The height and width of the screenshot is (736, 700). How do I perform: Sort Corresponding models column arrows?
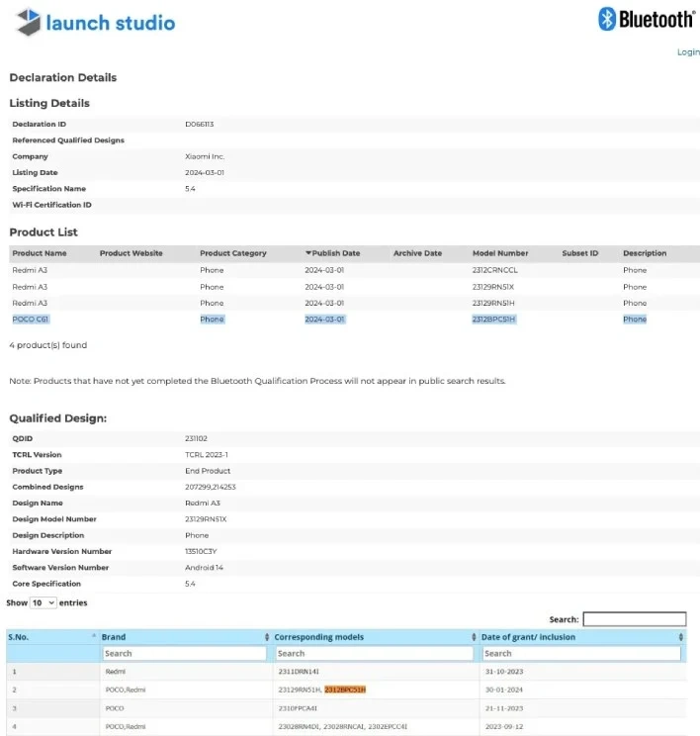tap(474, 637)
